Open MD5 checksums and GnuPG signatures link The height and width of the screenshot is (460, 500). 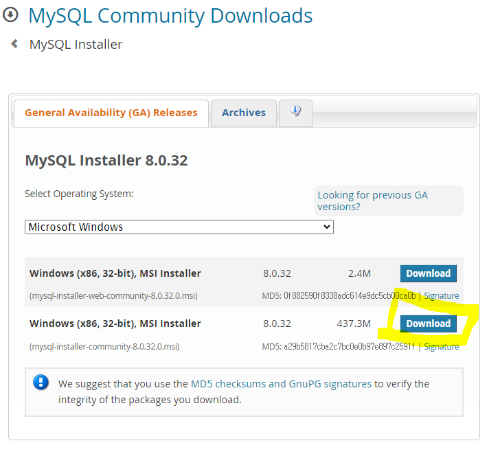tap(281, 384)
